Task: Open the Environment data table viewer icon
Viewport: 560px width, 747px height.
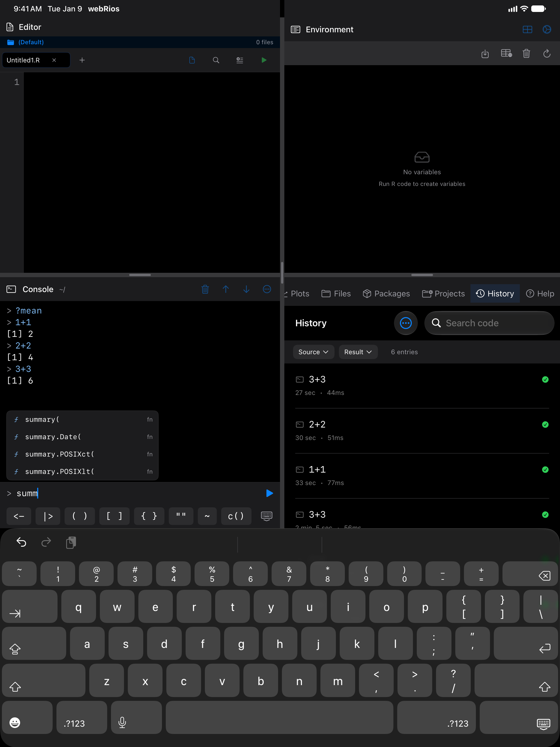Action: tap(506, 53)
